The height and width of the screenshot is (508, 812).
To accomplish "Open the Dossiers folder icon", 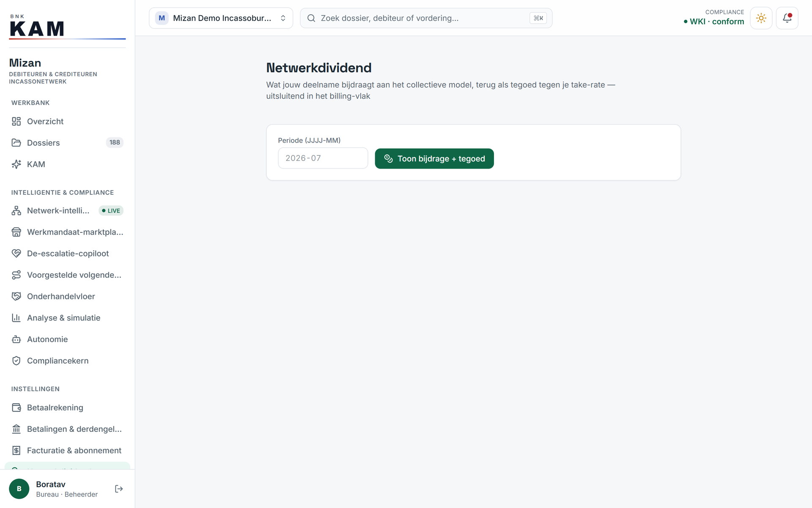I will [x=16, y=143].
